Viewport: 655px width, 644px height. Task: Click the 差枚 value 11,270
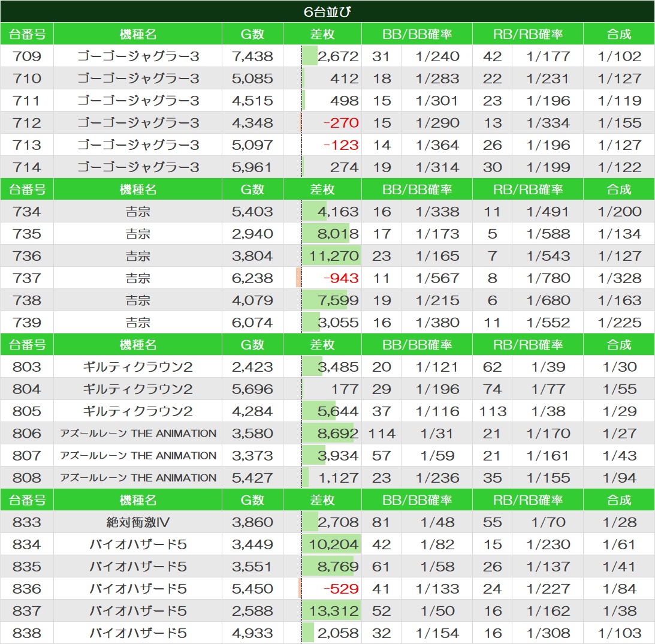pyautogui.click(x=334, y=255)
